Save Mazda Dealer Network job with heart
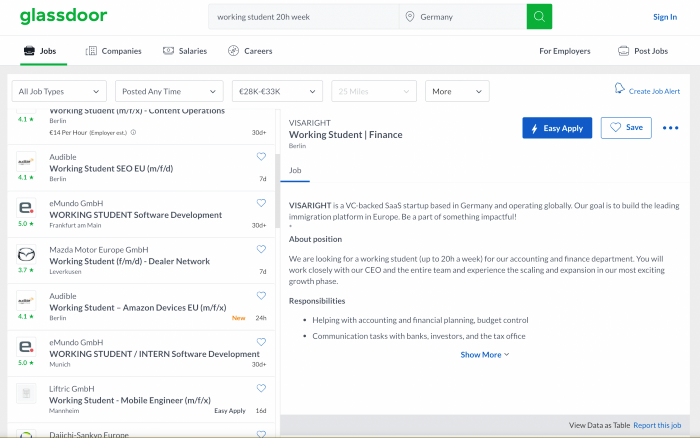Viewport: 700px width, 438px height. tap(261, 249)
